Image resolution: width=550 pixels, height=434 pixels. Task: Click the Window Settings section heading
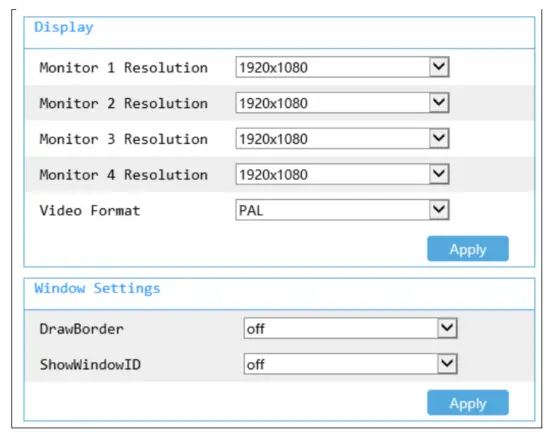[x=97, y=288]
